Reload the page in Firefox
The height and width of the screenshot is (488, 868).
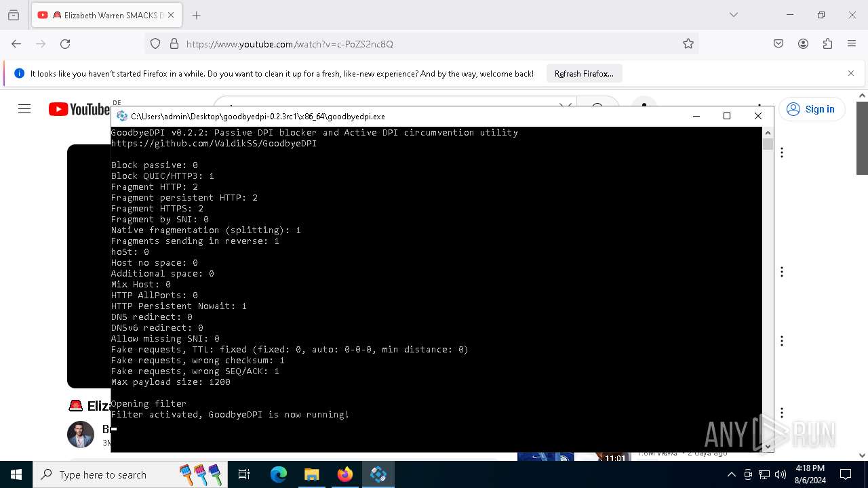point(65,43)
